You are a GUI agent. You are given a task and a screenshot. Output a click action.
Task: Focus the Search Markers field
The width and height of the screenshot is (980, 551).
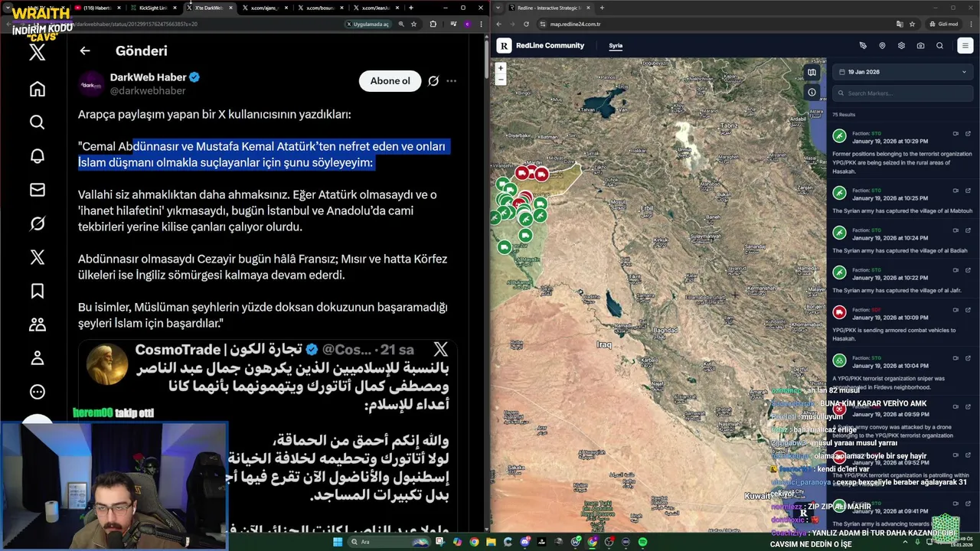pyautogui.click(x=903, y=93)
